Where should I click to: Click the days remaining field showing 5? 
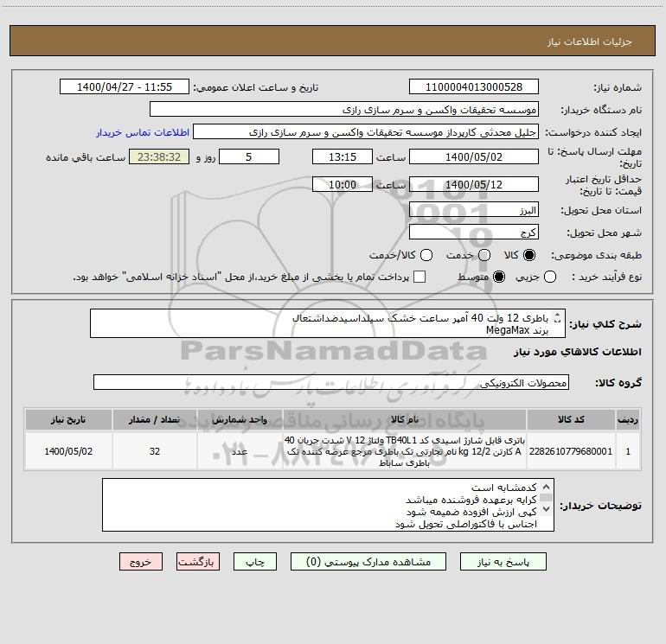coord(249,156)
